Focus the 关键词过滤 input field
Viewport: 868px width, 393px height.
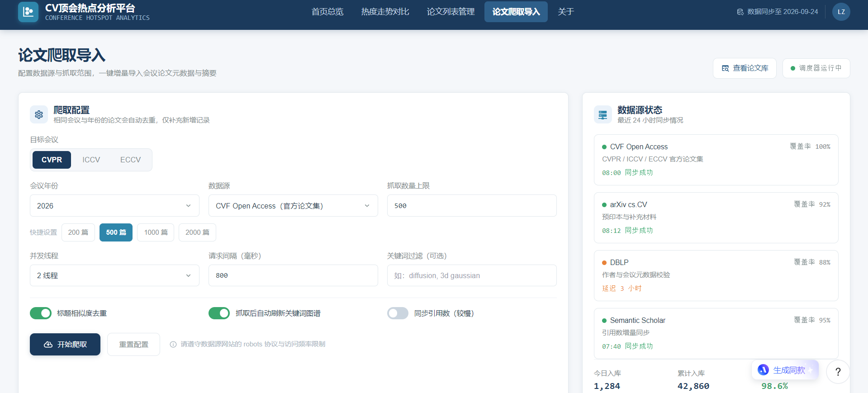click(472, 275)
